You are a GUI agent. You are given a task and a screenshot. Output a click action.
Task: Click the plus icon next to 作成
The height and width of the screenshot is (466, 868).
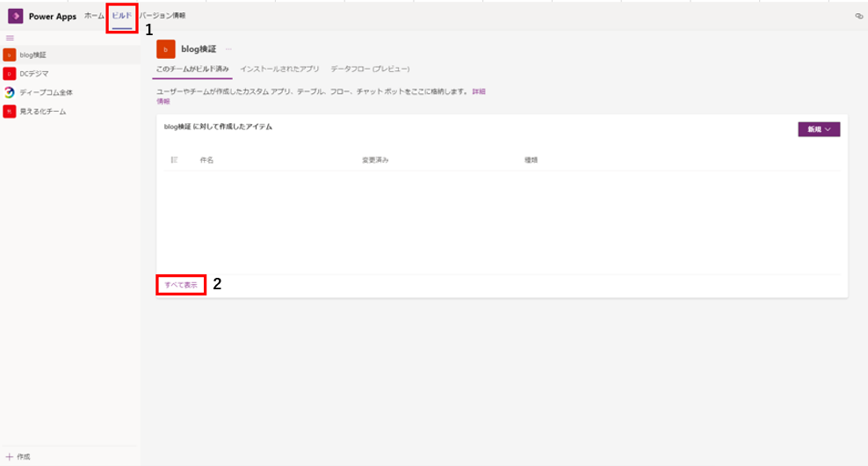9,456
